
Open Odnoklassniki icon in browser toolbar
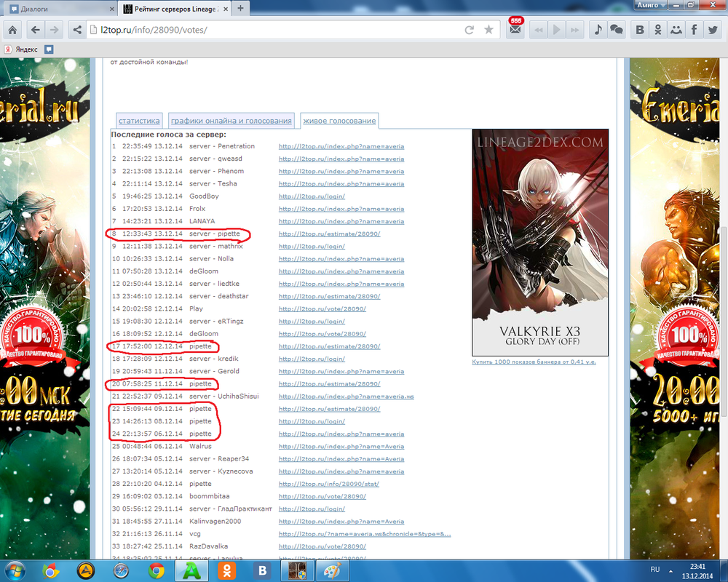658,30
